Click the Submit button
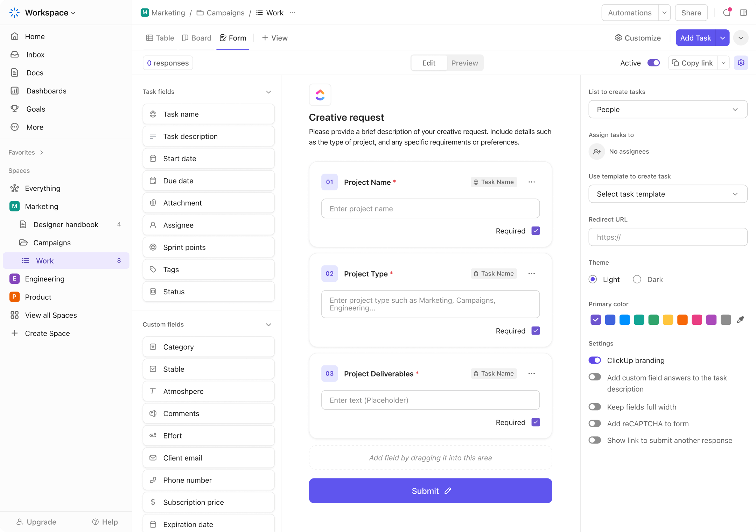756x532 pixels. click(430, 491)
